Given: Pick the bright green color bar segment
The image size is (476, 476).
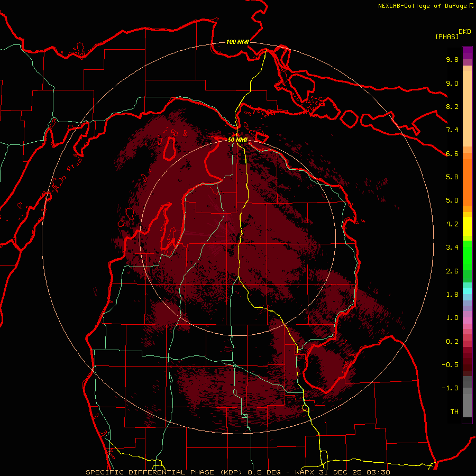Looking at the screenshot, I should pyautogui.click(x=467, y=255).
